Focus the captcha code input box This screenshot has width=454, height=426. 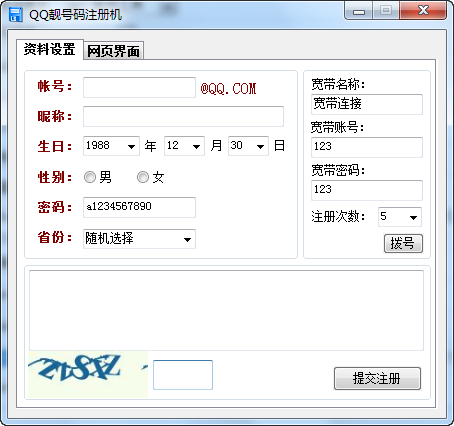(x=183, y=375)
